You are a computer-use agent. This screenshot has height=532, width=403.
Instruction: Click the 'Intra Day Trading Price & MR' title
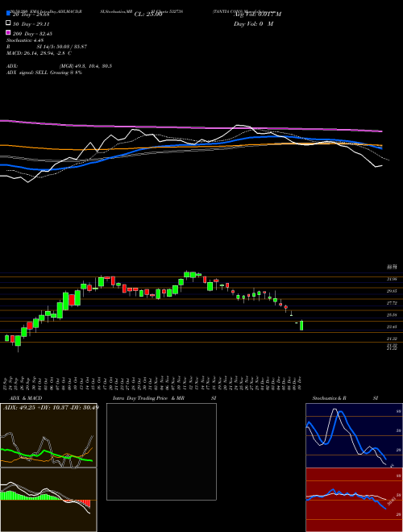[x=148, y=398]
